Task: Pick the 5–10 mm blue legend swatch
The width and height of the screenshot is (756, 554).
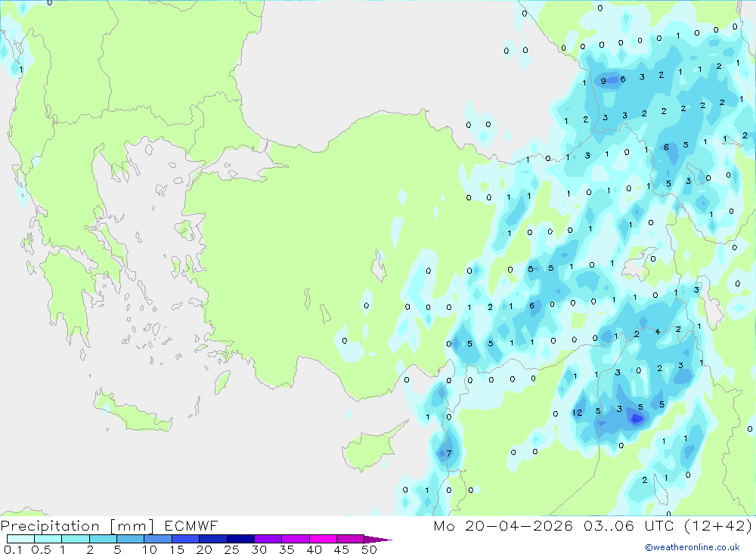Action: pyautogui.click(x=131, y=539)
